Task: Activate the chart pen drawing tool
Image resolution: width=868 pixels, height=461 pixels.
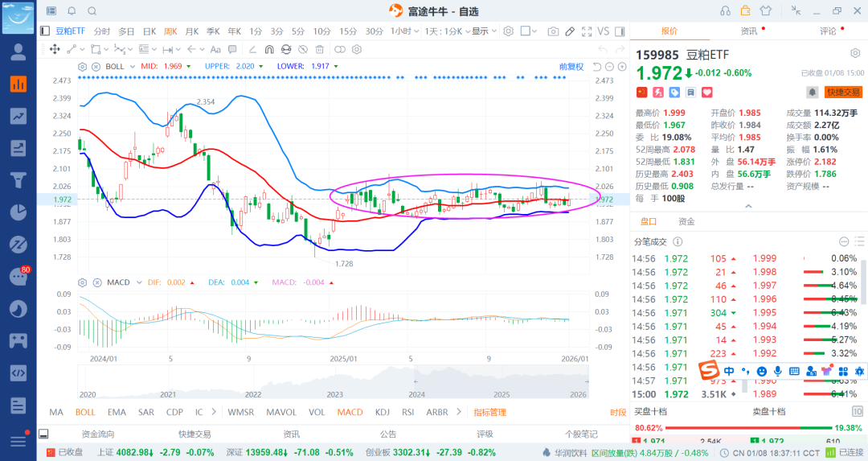Action: (570, 31)
